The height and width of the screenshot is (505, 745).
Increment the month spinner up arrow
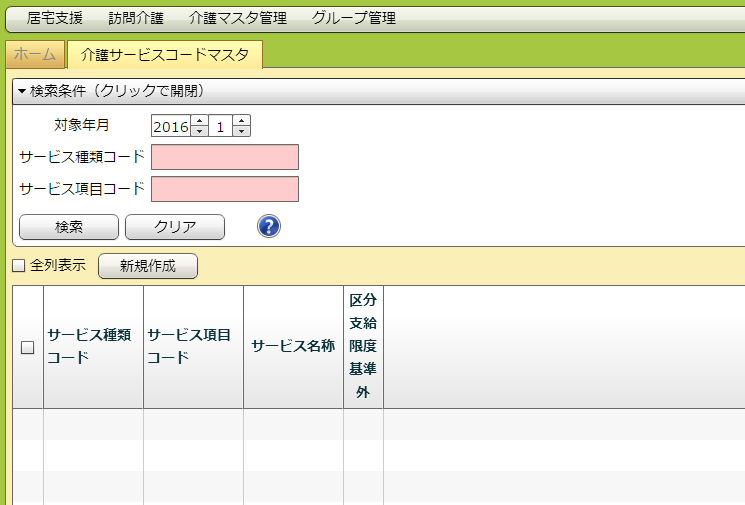(x=241, y=121)
